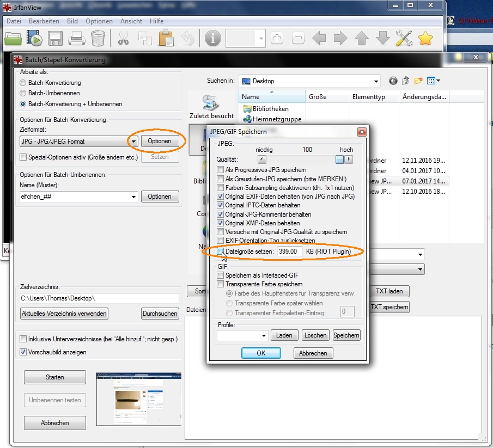
Task: Click the down arrow toolbar icon
Action: [x=383, y=38]
